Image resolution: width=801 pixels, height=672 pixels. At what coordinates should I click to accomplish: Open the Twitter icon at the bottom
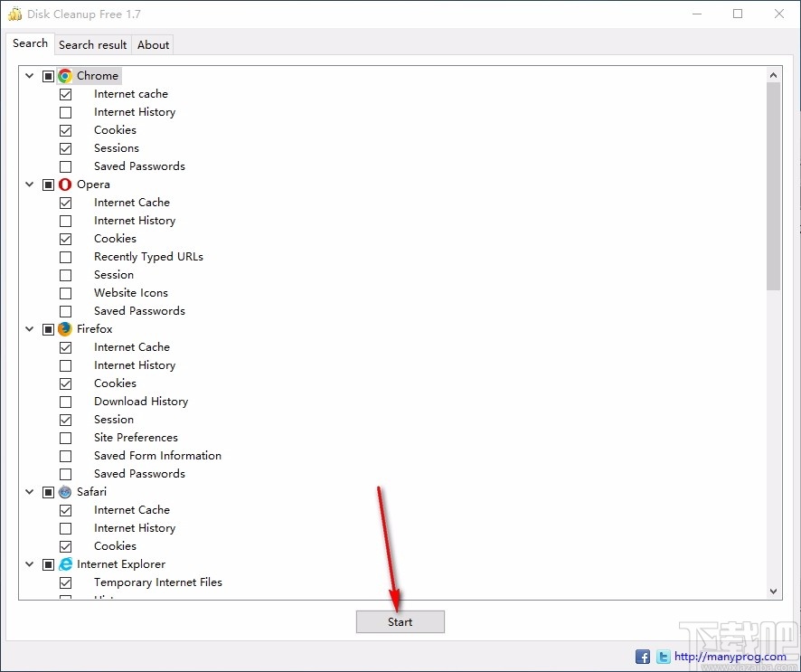(663, 656)
